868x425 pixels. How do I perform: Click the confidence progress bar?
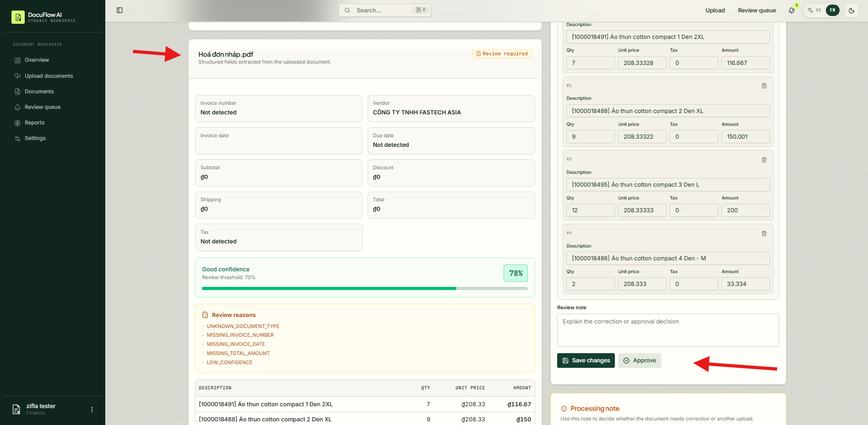tap(365, 288)
